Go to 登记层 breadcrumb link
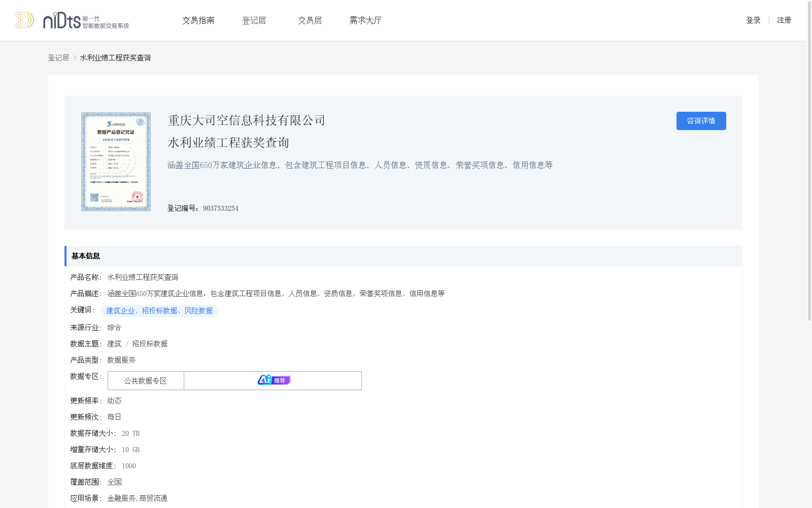812x508 pixels. click(58, 58)
